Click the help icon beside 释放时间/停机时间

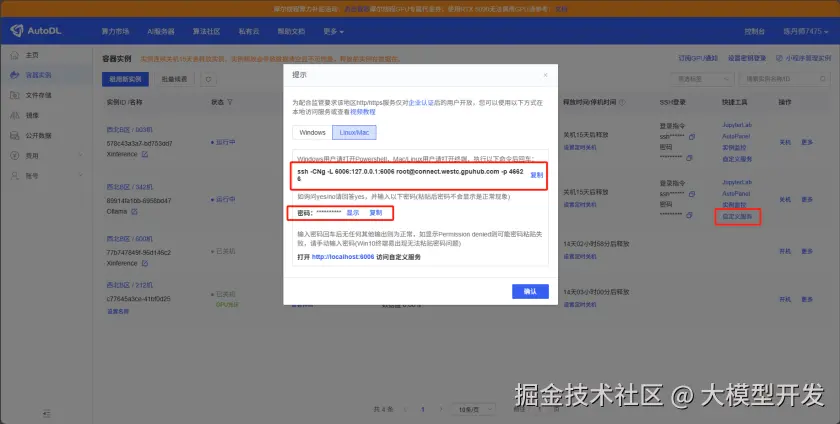point(622,102)
